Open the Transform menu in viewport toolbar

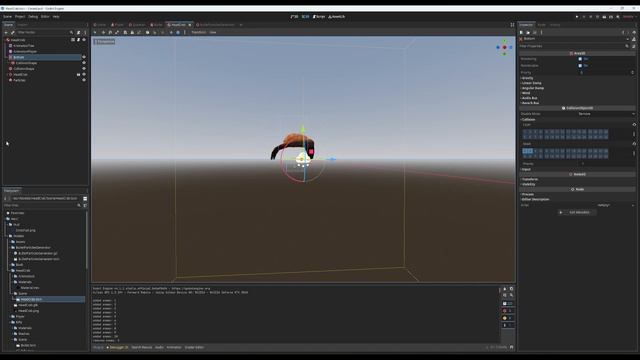coord(198,32)
